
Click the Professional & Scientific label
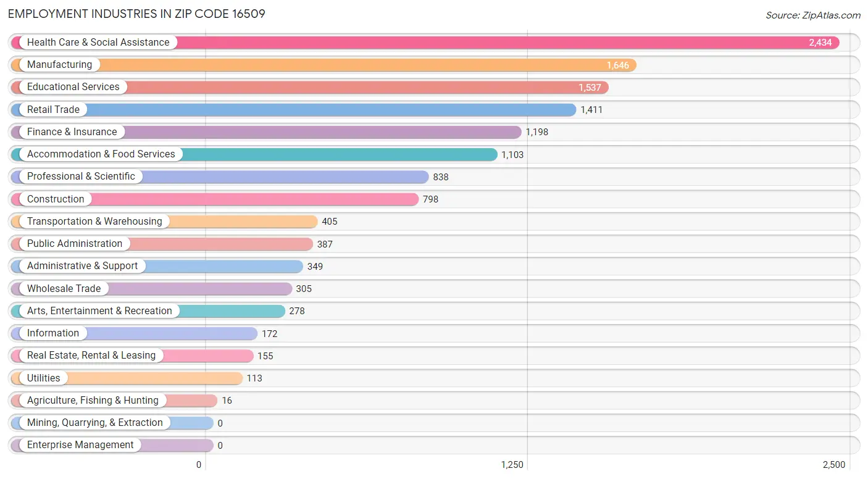click(81, 177)
